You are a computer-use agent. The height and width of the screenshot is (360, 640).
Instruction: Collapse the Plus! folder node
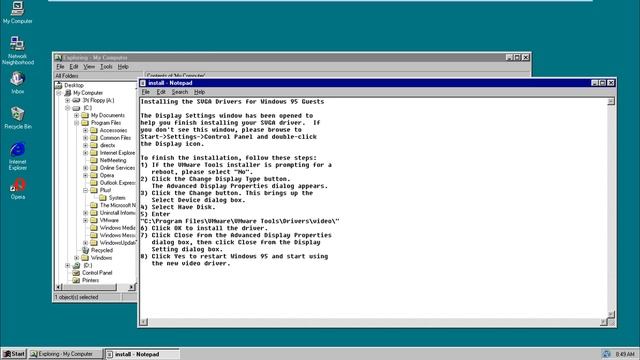[85, 190]
